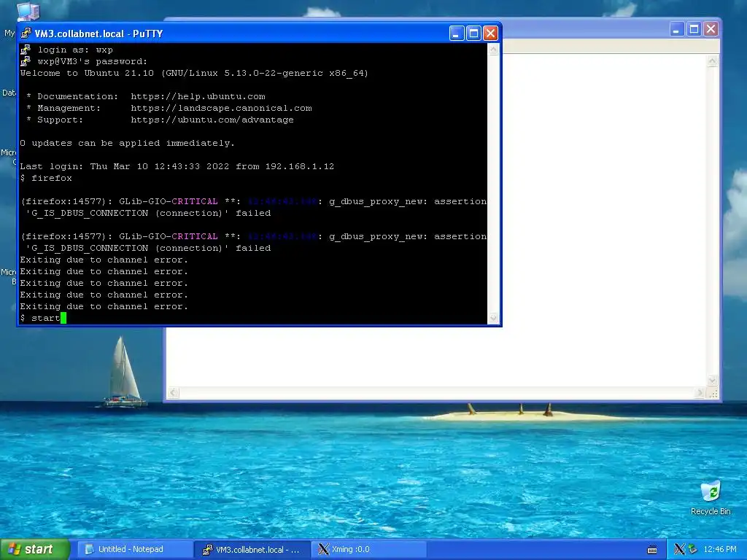Viewport: 747px width, 560px height.
Task: Switch to Xming :0.0 taskbar button
Action: click(x=370, y=550)
